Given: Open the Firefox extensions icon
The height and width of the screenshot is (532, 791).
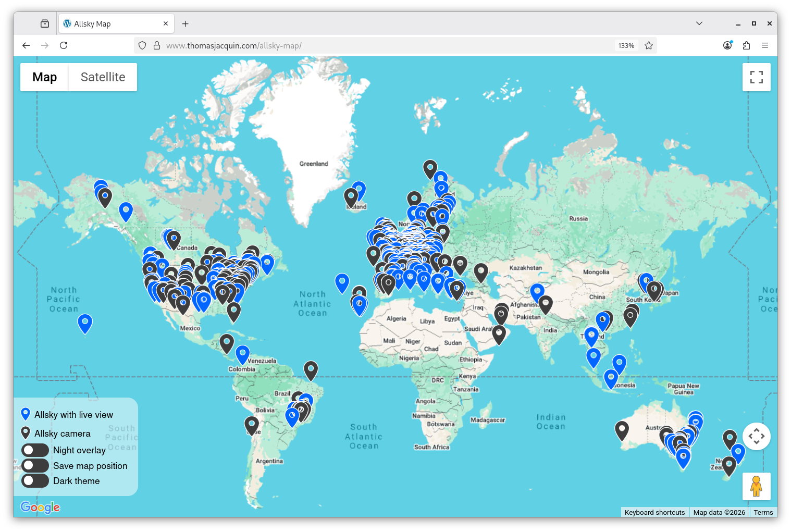Looking at the screenshot, I should pyautogui.click(x=746, y=46).
